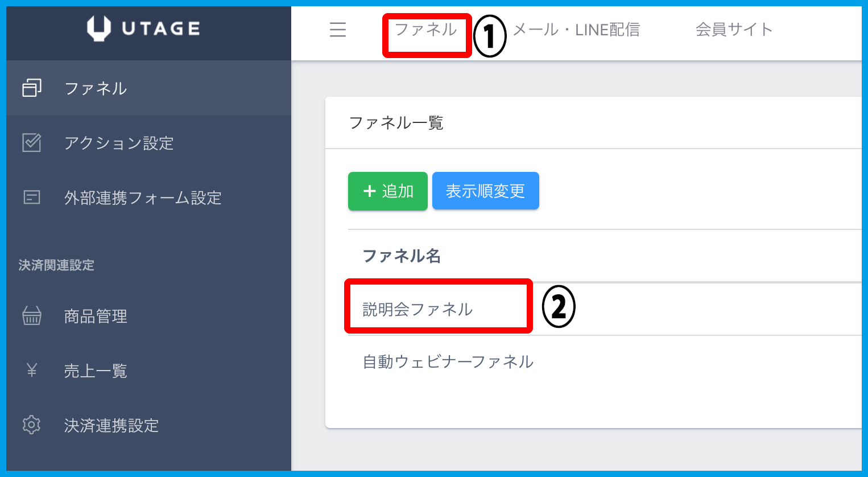The image size is (868, 477).
Task: Click the UTAGE logo emblem icon
Action: (98, 28)
